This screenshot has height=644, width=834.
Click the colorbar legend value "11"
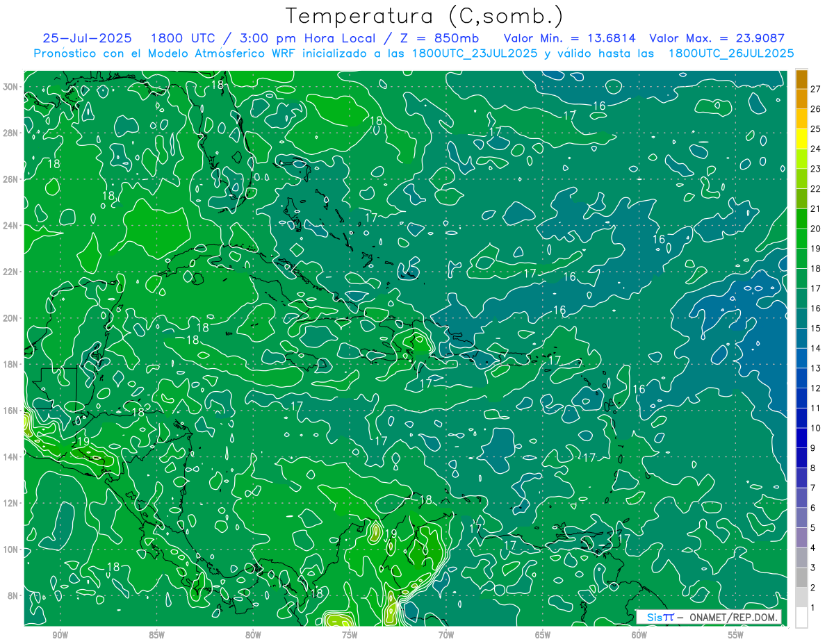click(x=815, y=408)
